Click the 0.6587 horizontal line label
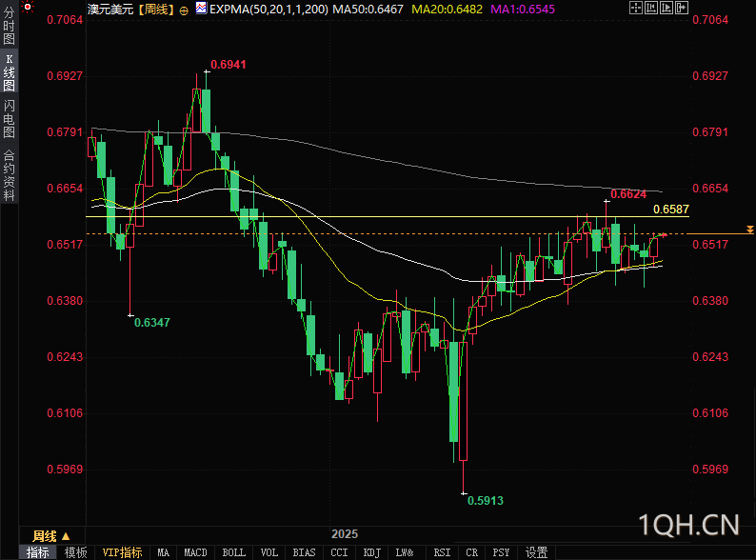The image size is (756, 560). [x=671, y=210]
